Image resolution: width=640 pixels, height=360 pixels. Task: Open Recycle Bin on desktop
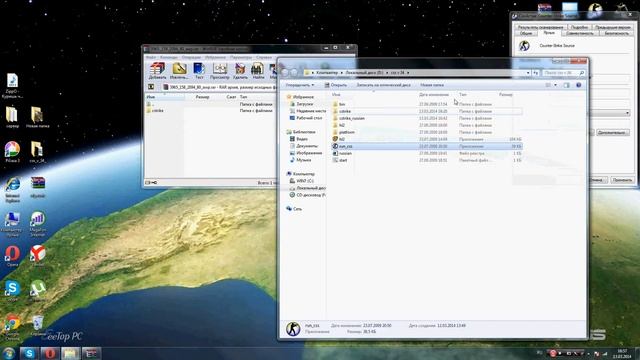[x=37, y=326]
